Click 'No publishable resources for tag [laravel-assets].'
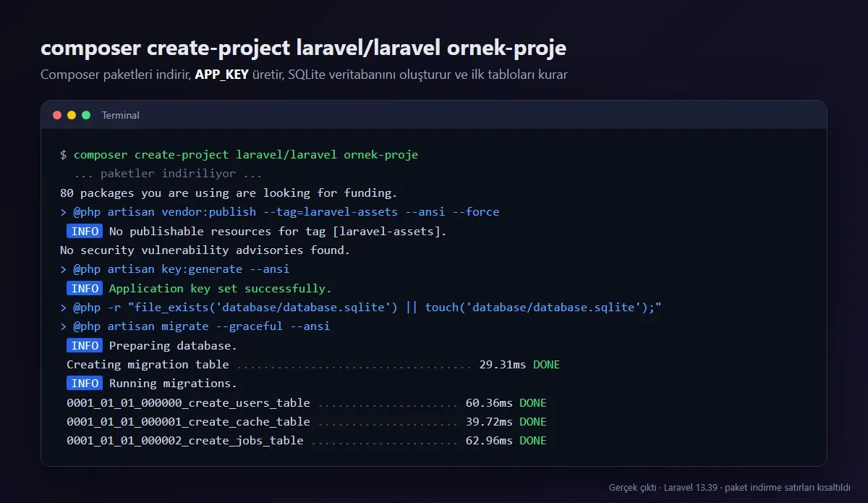868x503 pixels. [x=278, y=231]
